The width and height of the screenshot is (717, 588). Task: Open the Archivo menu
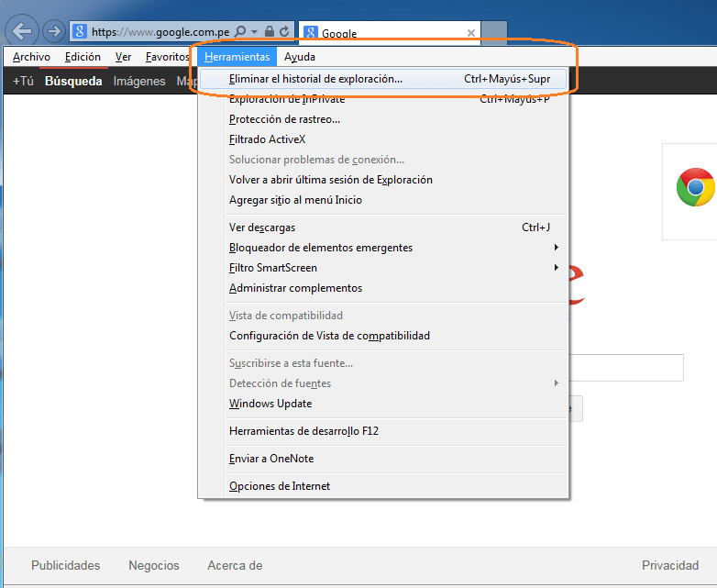(x=31, y=57)
